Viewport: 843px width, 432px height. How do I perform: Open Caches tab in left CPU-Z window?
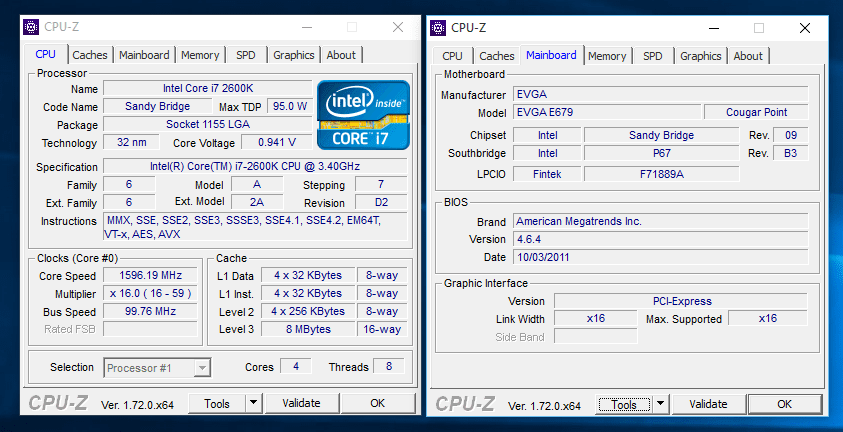click(x=90, y=55)
